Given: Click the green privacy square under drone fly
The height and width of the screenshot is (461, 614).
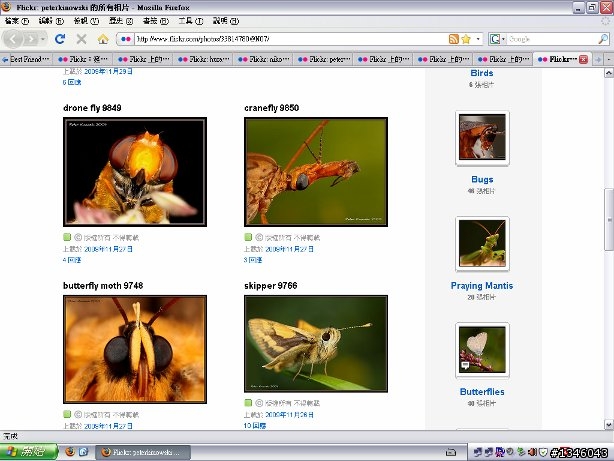Looking at the screenshot, I should (x=67, y=237).
